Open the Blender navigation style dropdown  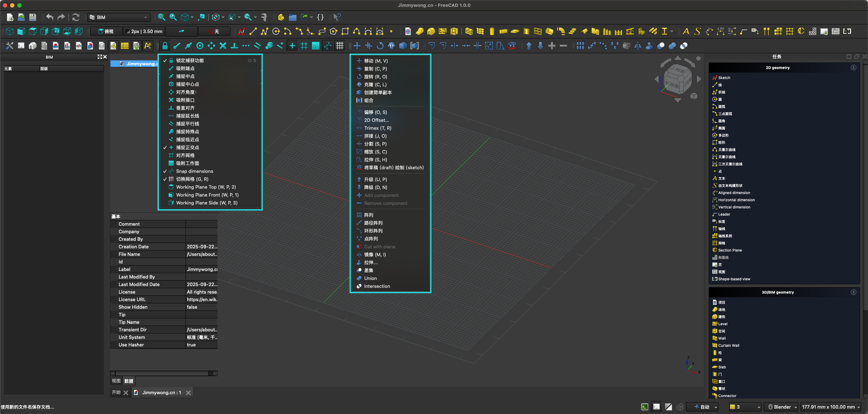[782, 407]
